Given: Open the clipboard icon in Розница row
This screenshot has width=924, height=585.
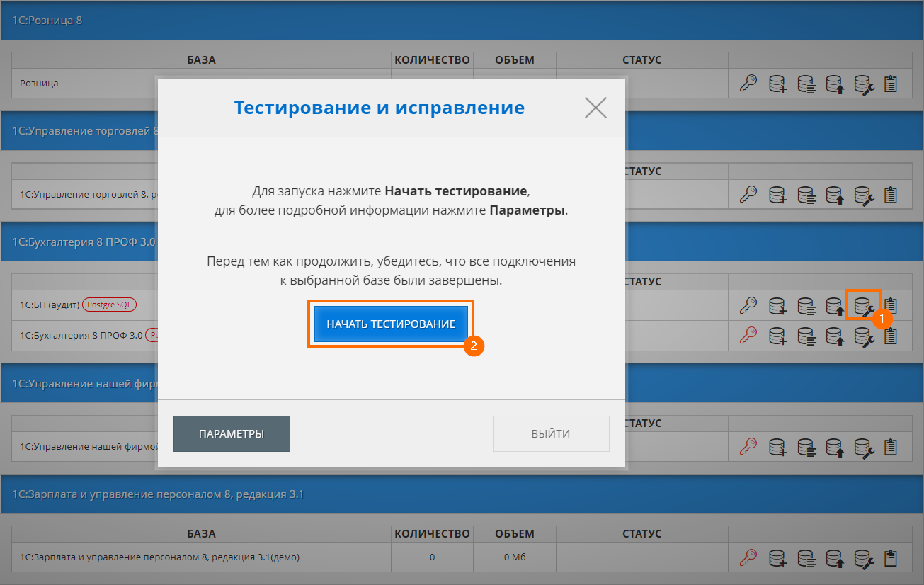Looking at the screenshot, I should [x=891, y=84].
